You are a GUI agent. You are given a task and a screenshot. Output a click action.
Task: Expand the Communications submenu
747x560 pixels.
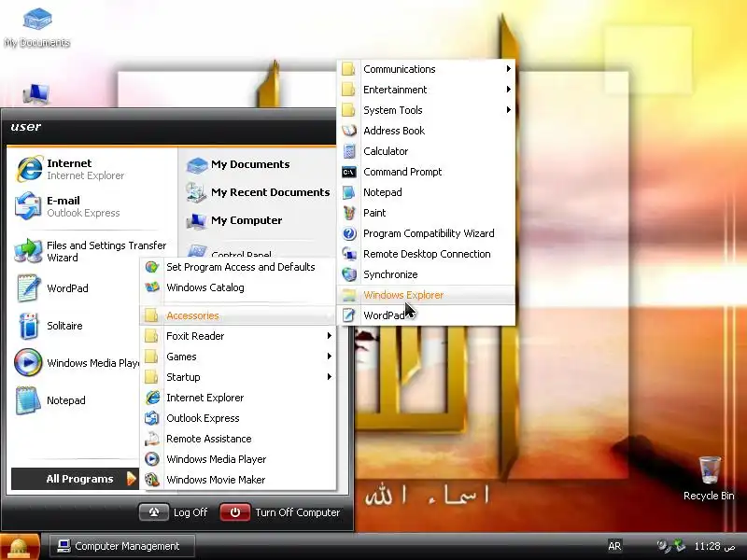tap(426, 69)
